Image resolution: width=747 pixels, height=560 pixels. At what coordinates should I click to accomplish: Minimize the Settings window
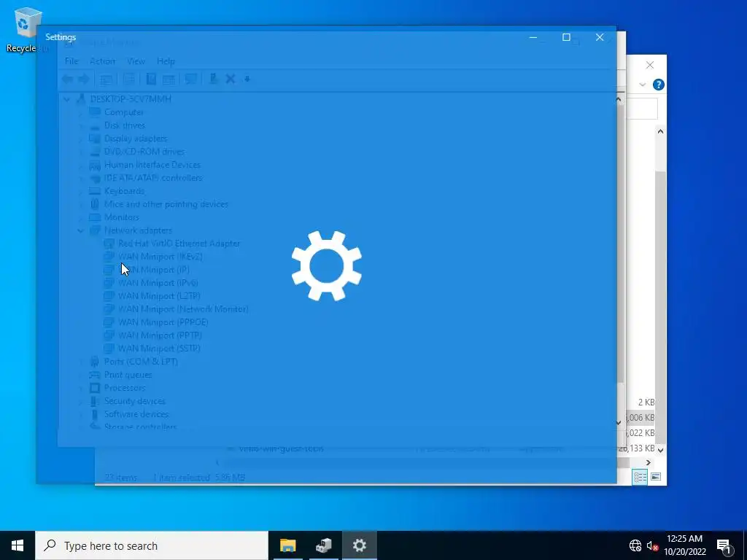coord(533,37)
